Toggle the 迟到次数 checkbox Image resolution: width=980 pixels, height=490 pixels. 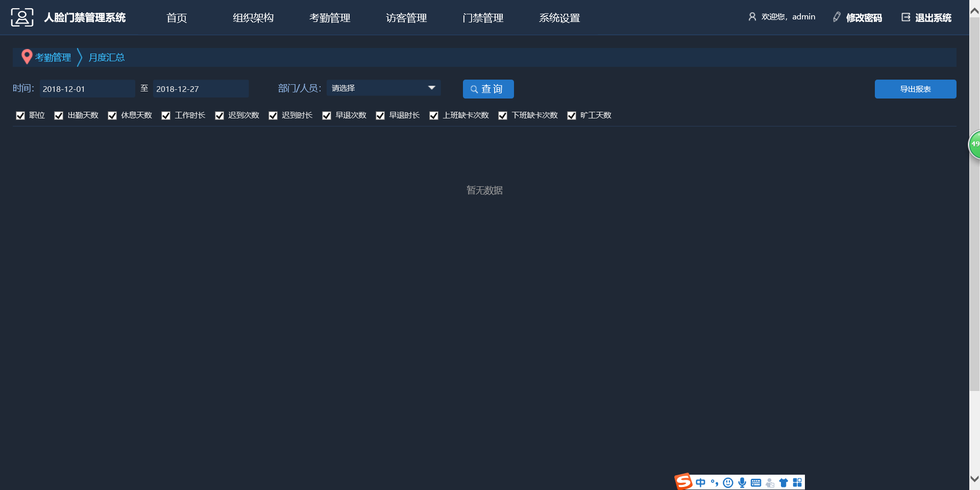click(219, 116)
